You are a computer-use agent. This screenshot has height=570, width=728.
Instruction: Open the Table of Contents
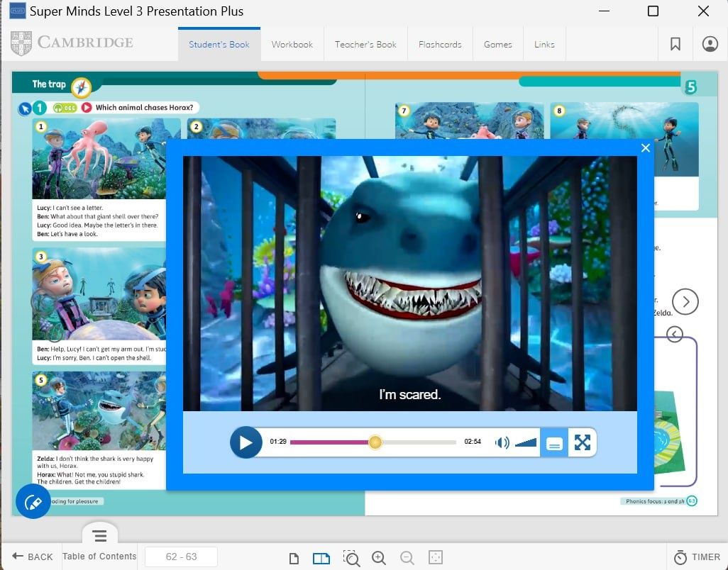click(99, 556)
